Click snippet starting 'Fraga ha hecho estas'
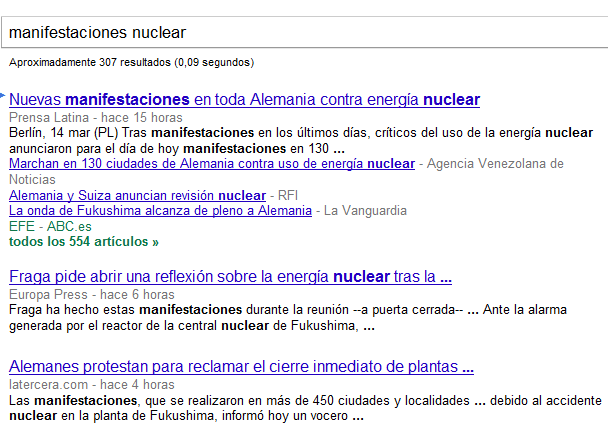 pyautogui.click(x=288, y=317)
